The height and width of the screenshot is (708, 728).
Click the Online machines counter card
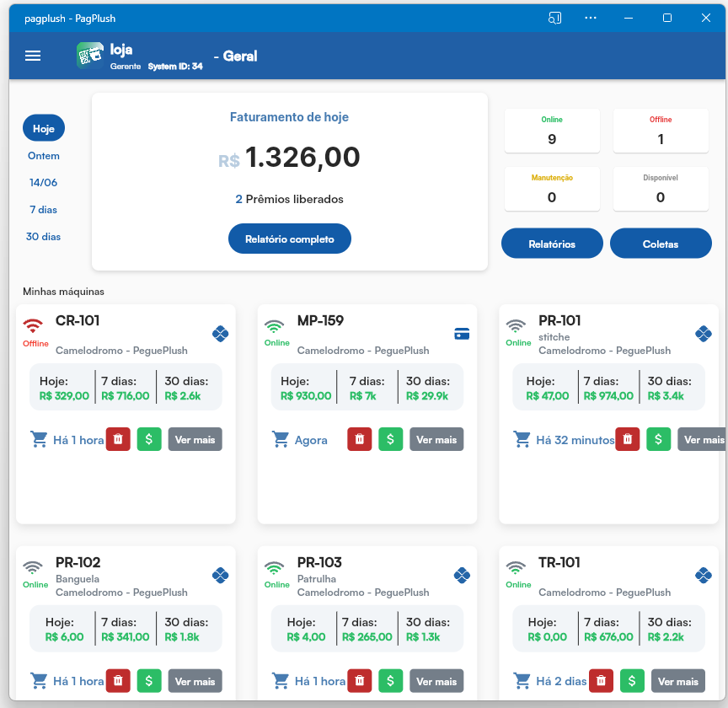552,131
